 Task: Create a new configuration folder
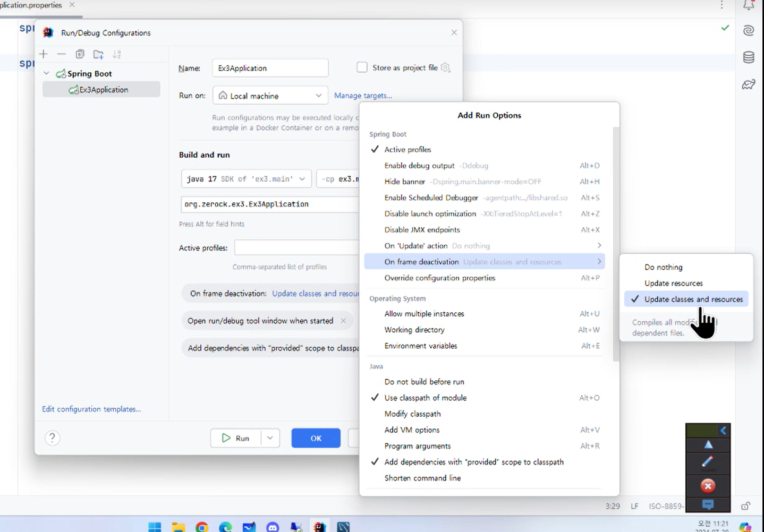pyautogui.click(x=98, y=54)
